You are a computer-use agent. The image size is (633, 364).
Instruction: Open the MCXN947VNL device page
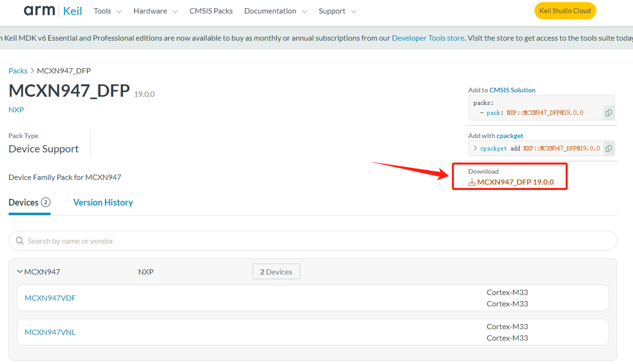click(x=50, y=332)
